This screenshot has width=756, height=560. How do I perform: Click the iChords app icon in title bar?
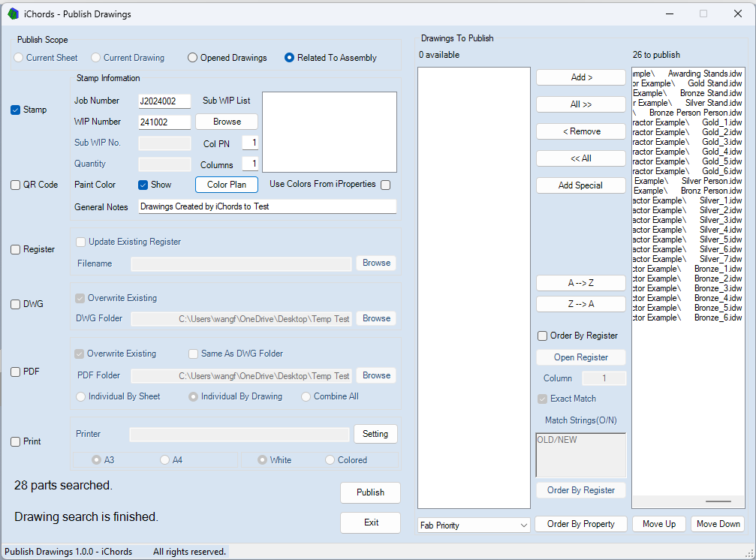14,14
